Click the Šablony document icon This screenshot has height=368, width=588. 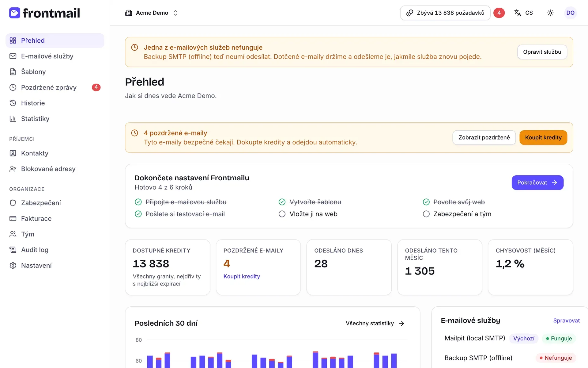point(13,72)
